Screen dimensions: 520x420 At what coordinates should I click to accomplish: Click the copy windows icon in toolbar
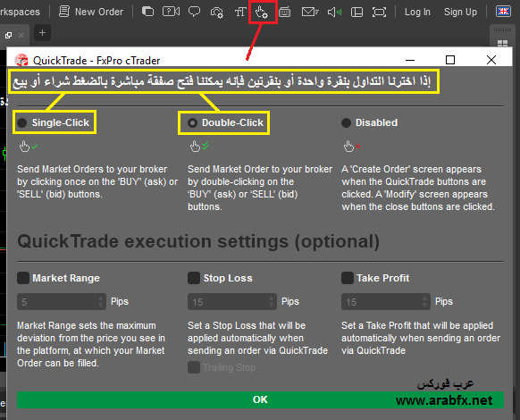coord(148,12)
